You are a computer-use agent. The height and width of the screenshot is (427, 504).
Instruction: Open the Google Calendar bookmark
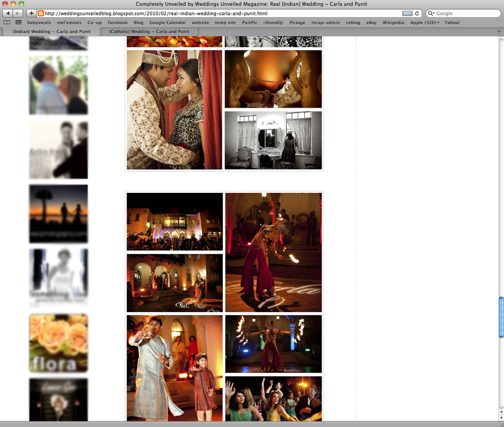167,23
